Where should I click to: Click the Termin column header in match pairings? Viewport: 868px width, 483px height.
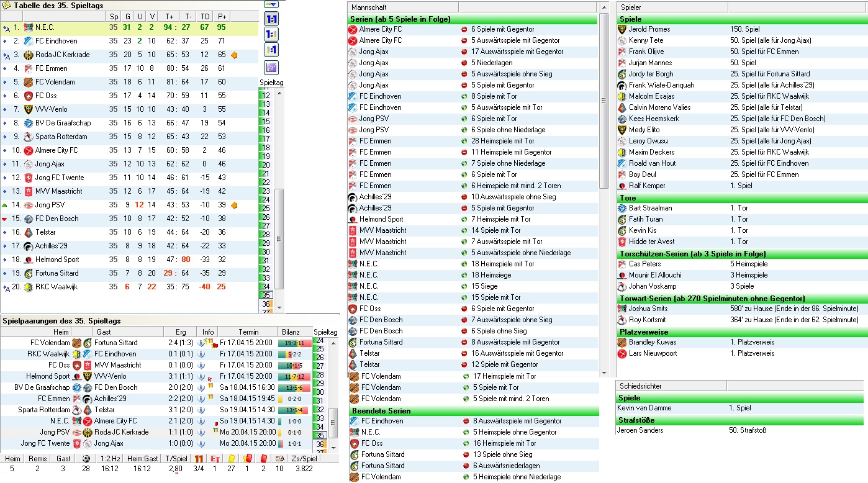[248, 332]
